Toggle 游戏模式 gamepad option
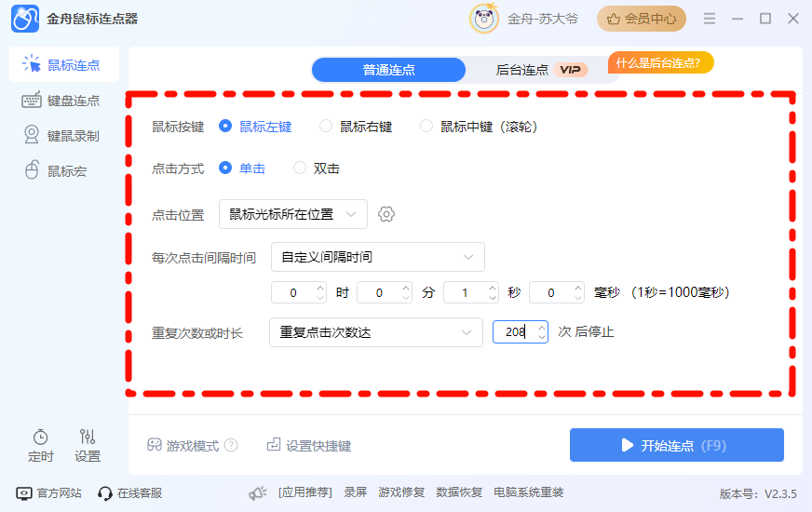Viewport: 812px width, 512px height. [x=183, y=445]
